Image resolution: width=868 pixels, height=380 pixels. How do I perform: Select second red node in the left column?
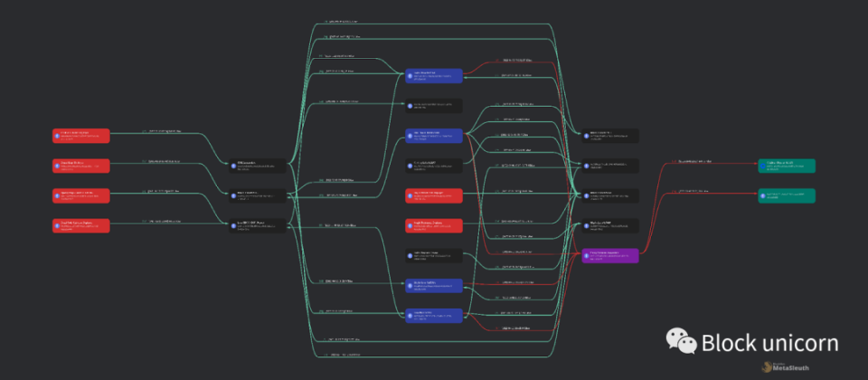pyautogui.click(x=80, y=166)
